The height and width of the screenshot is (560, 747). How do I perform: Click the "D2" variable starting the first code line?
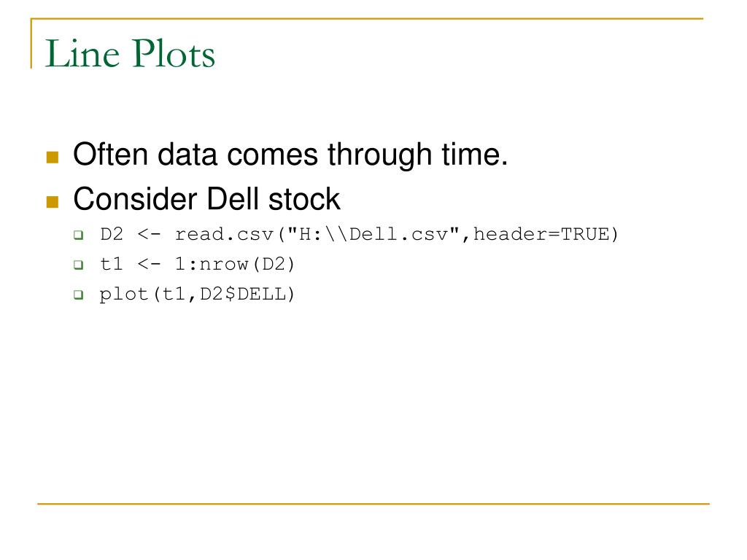coord(112,234)
